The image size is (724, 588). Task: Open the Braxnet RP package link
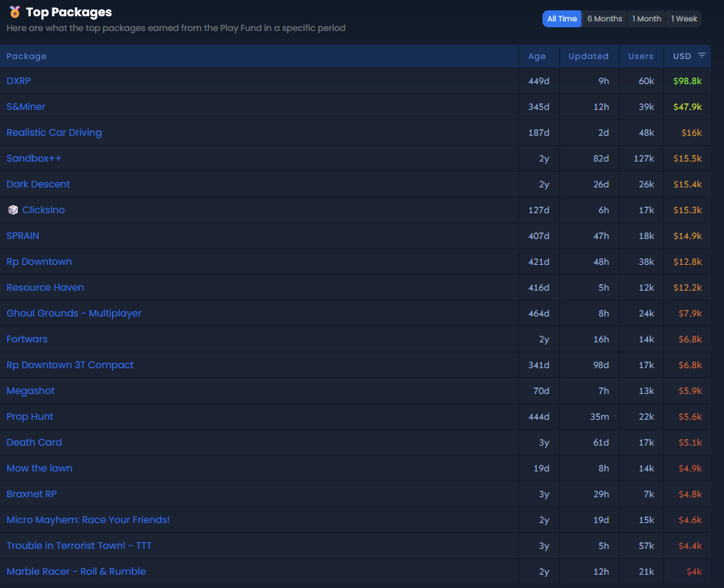tap(32, 494)
